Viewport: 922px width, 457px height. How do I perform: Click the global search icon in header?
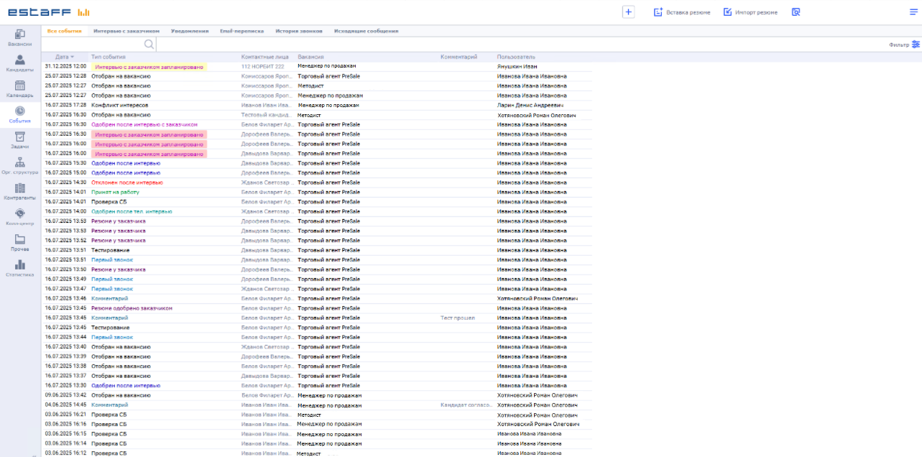(x=796, y=12)
